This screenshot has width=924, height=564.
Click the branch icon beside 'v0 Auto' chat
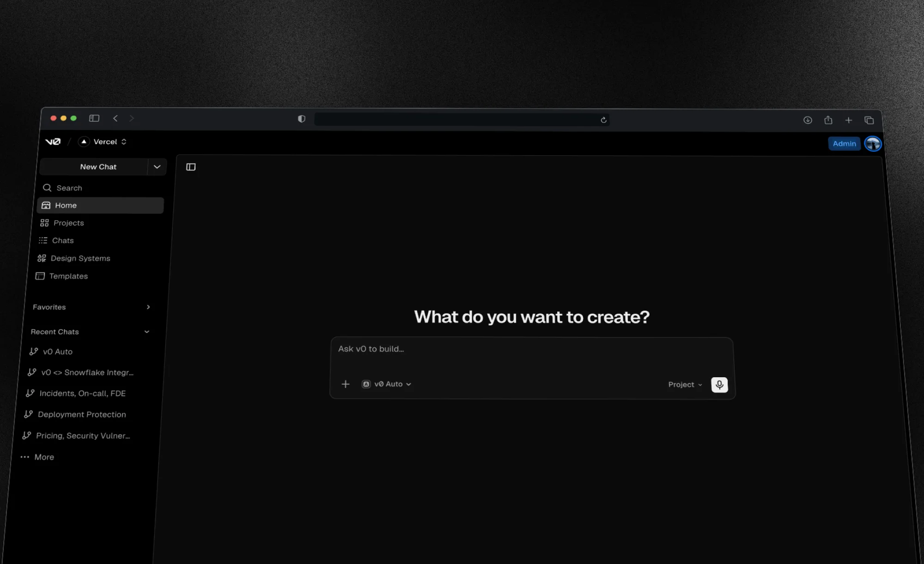34,352
